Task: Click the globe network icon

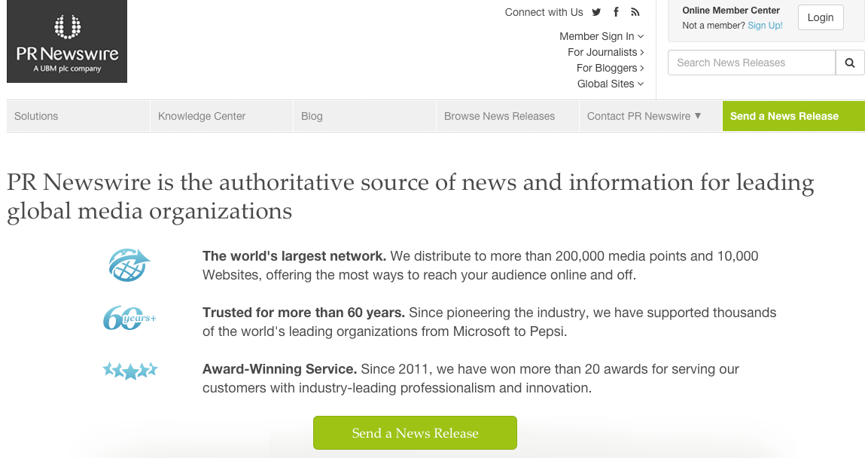Action: tap(129, 265)
